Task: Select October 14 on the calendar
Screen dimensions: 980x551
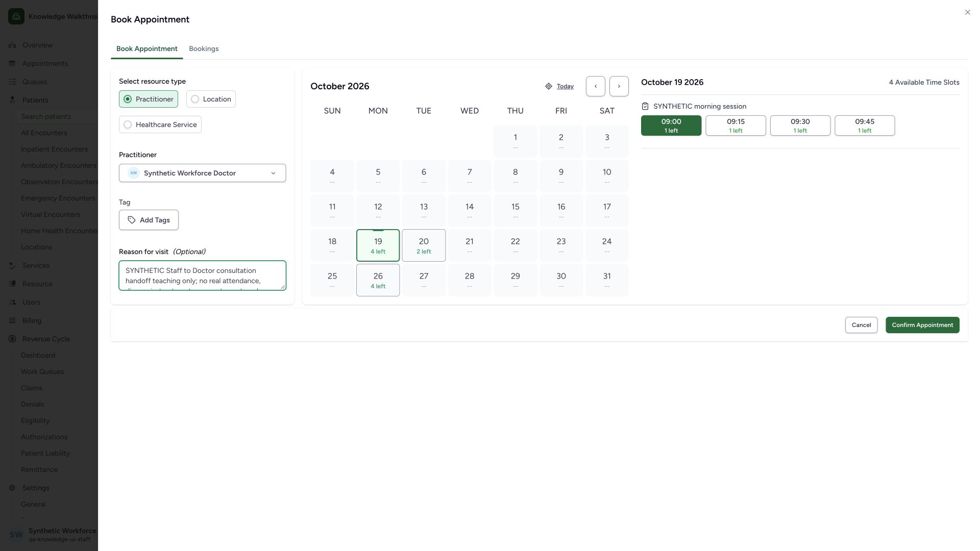Action: (x=470, y=211)
